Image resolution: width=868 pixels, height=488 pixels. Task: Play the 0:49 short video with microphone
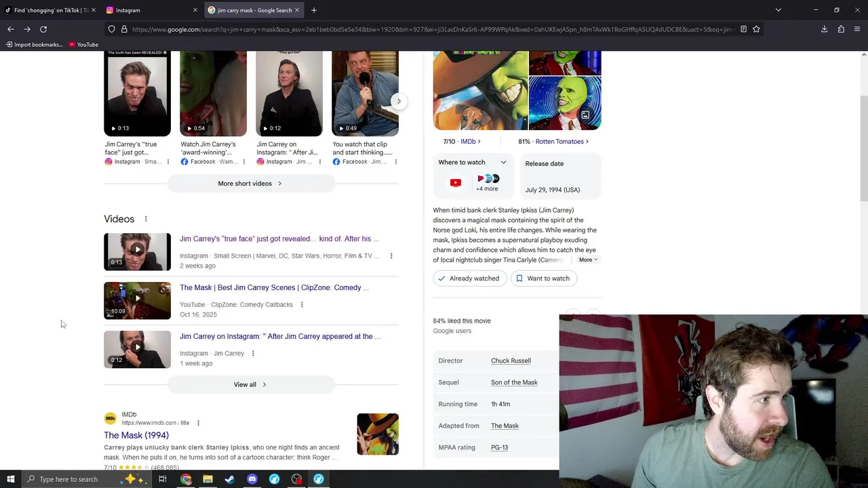point(365,94)
